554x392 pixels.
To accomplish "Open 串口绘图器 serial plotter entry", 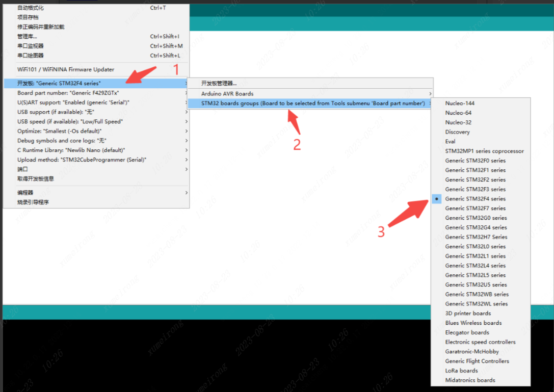I will point(96,55).
